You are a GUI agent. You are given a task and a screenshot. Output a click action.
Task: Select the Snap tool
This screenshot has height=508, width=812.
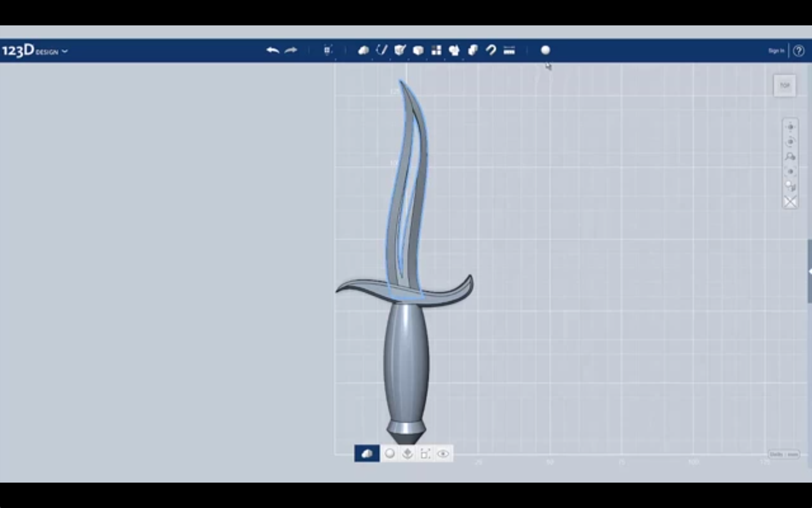coord(491,50)
